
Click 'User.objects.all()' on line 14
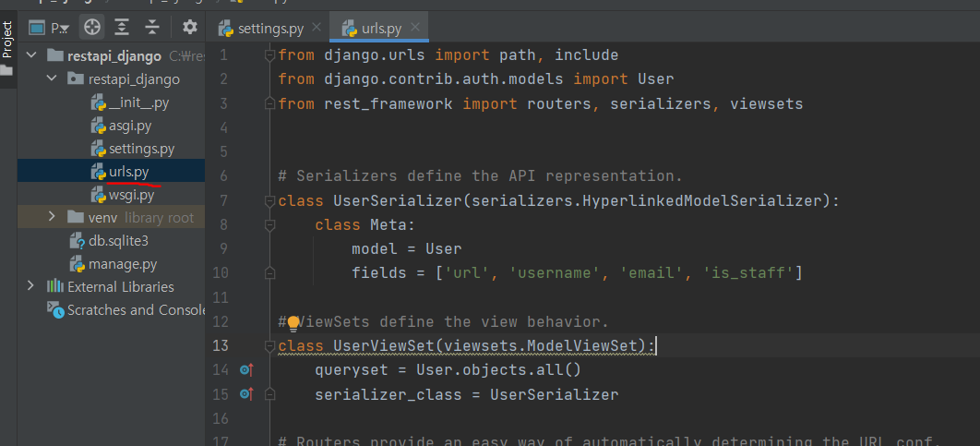point(499,370)
